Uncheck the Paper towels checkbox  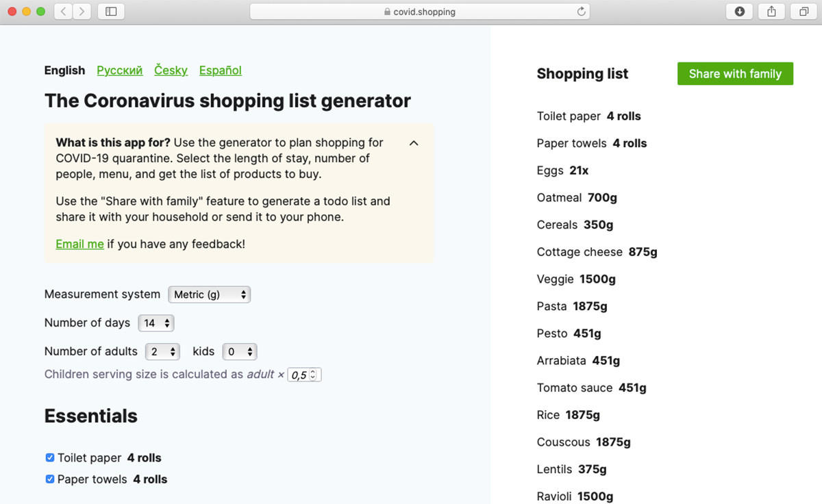click(50, 479)
